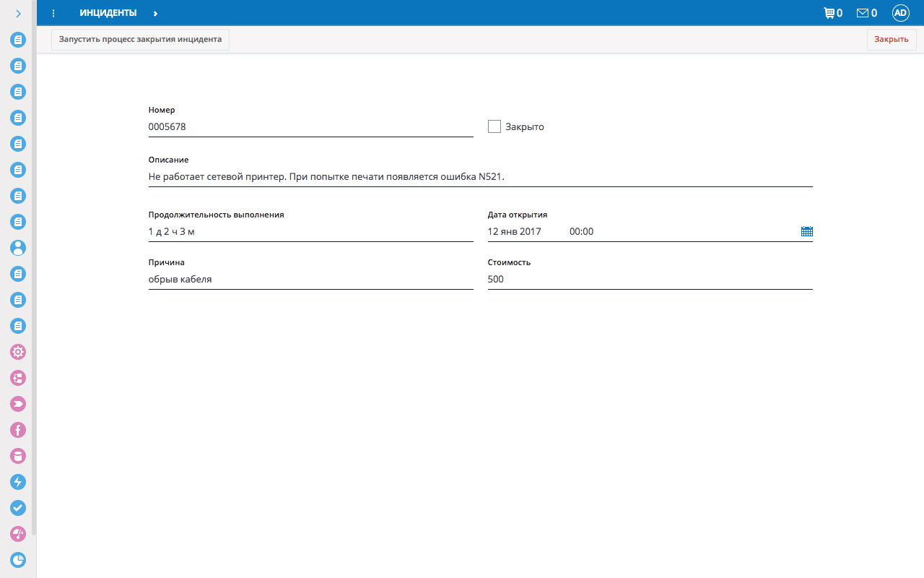
Task: Focus the Продолжительность выполнения field
Action: (311, 232)
